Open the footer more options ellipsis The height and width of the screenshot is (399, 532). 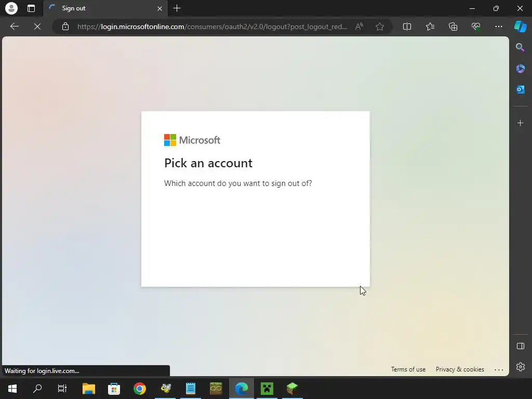(x=499, y=369)
